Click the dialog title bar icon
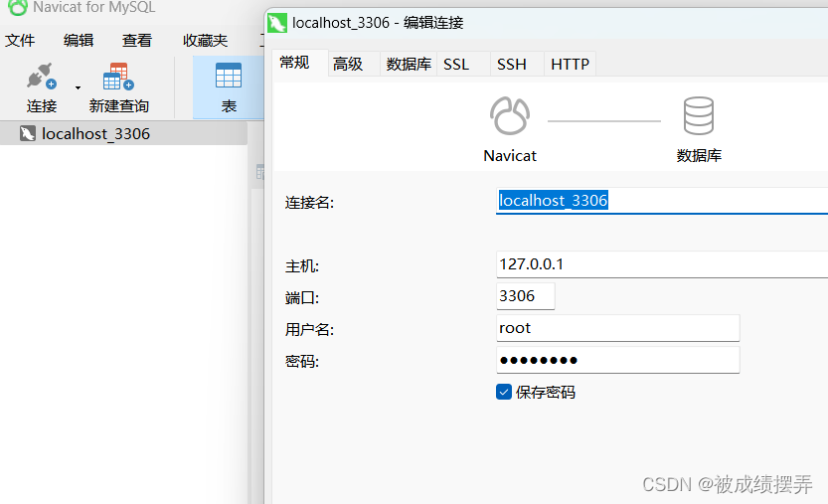Screen dimensions: 828x504 pos(277,23)
